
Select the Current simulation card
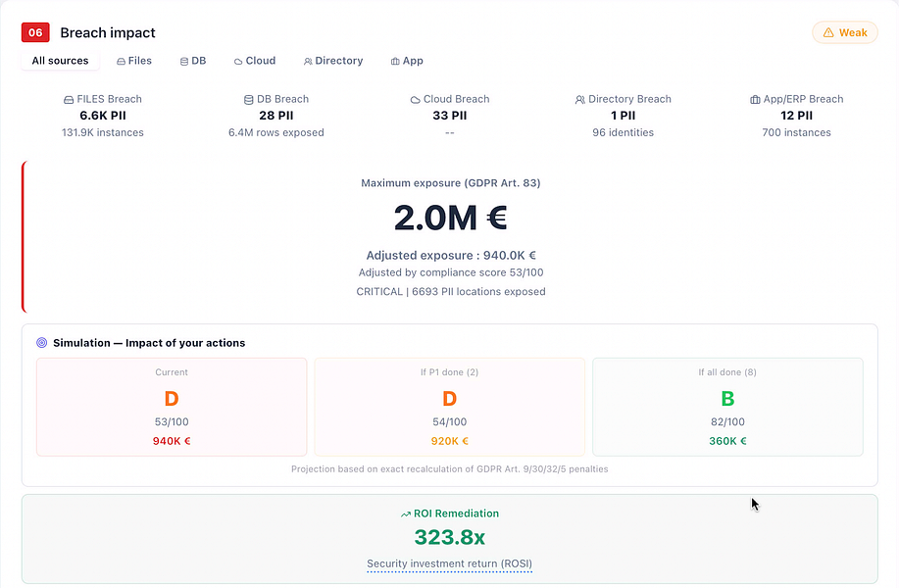tap(172, 407)
